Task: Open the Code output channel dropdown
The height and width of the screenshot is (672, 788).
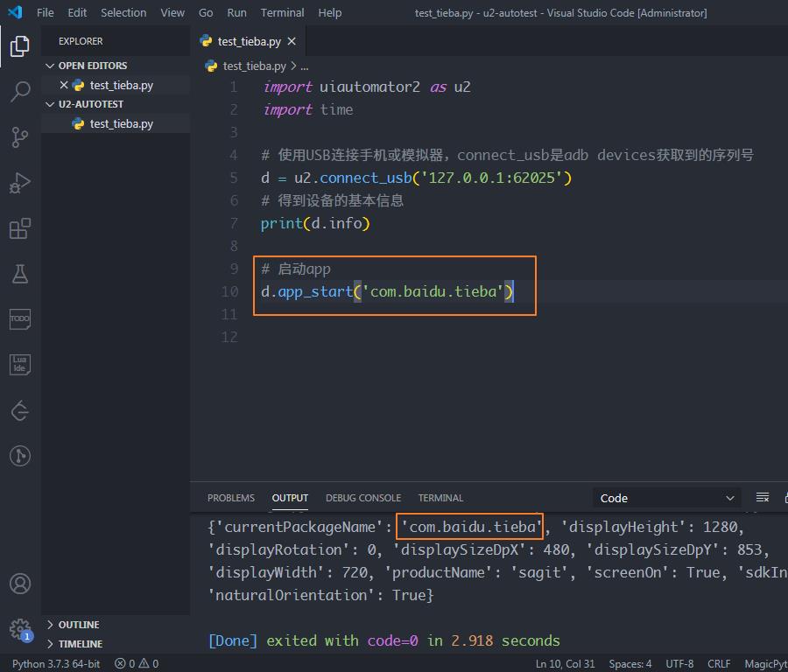Action: (x=666, y=498)
